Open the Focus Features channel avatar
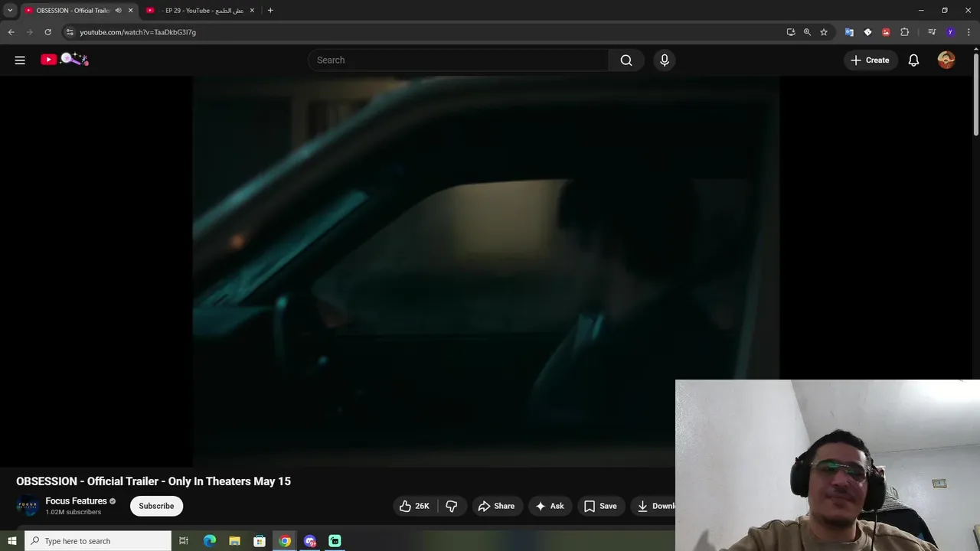The image size is (980, 551). [28, 506]
